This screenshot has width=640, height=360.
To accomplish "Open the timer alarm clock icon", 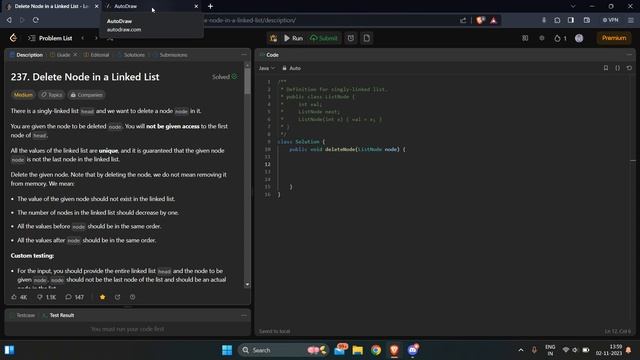I will tap(351, 38).
